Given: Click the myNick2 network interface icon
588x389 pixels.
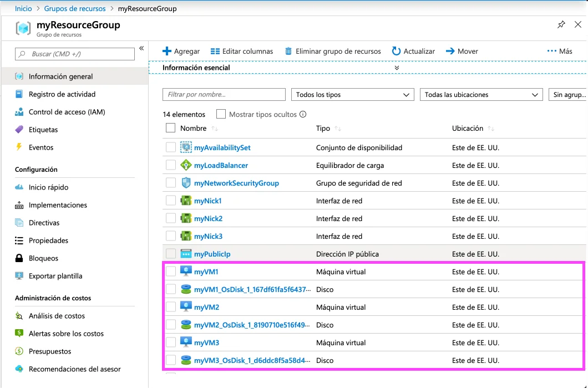Looking at the screenshot, I should 186,218.
